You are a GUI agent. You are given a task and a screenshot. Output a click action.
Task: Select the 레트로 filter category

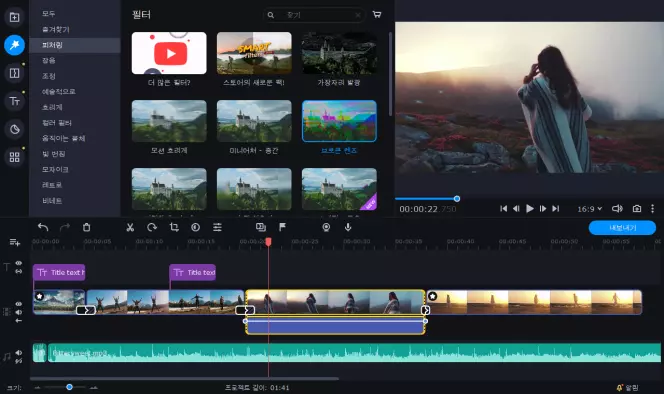click(x=52, y=185)
